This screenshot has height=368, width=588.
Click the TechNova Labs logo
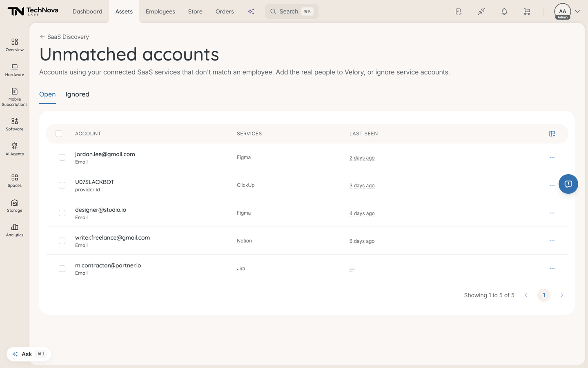tap(33, 11)
